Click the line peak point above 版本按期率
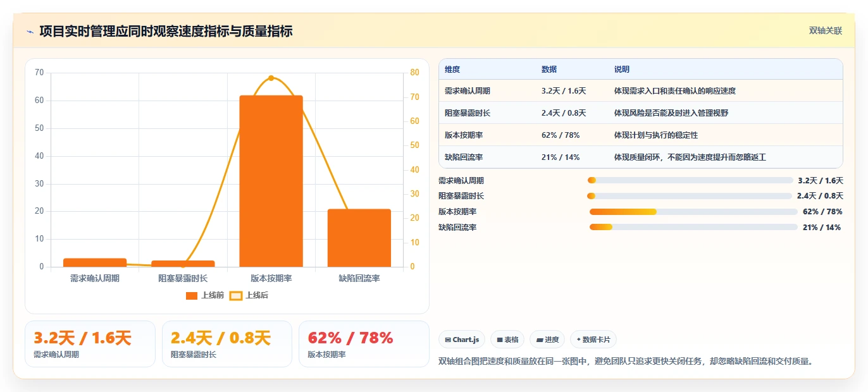This screenshot has height=392, width=868. [271, 78]
